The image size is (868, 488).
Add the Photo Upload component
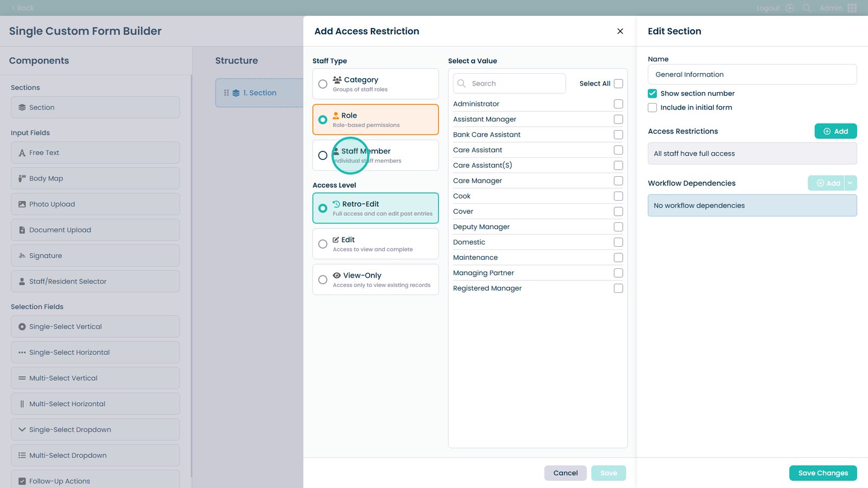pyautogui.click(x=95, y=204)
